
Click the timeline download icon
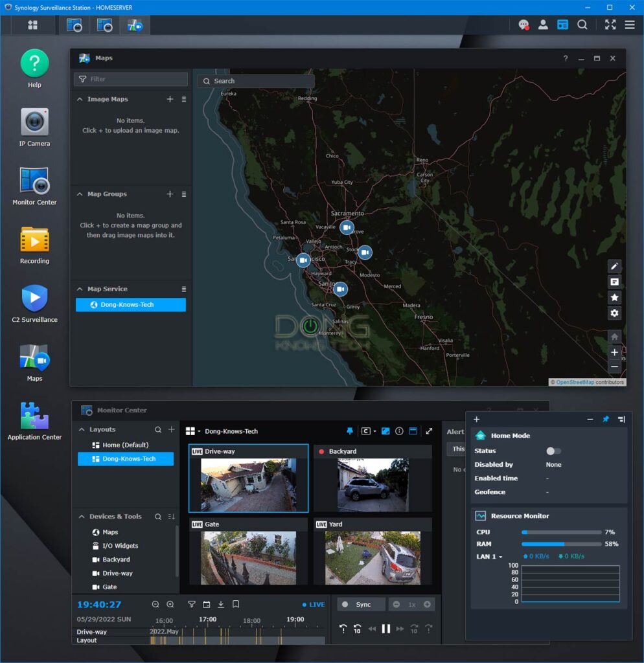(221, 604)
